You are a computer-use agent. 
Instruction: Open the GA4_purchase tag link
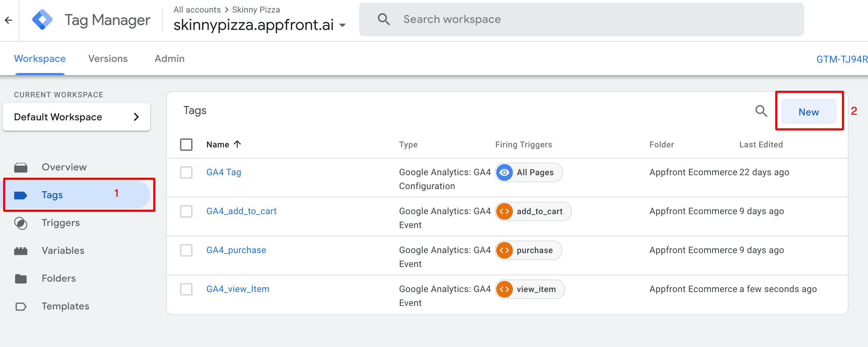click(236, 250)
